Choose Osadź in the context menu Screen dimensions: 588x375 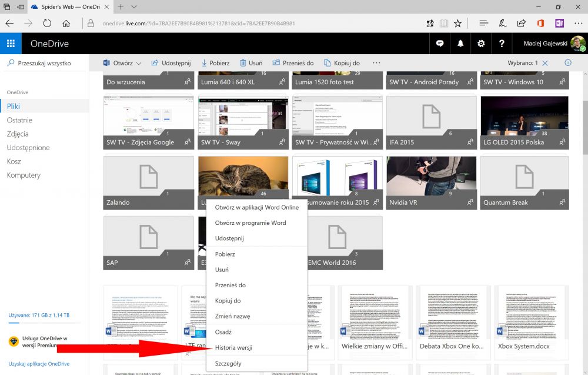click(257, 332)
